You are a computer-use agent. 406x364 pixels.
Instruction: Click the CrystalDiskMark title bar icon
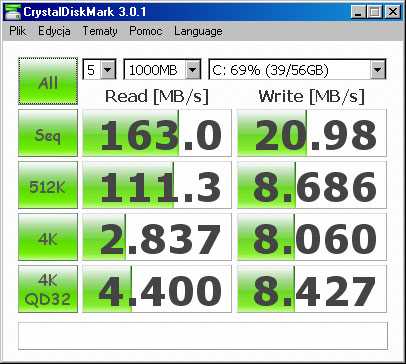[x=13, y=12]
